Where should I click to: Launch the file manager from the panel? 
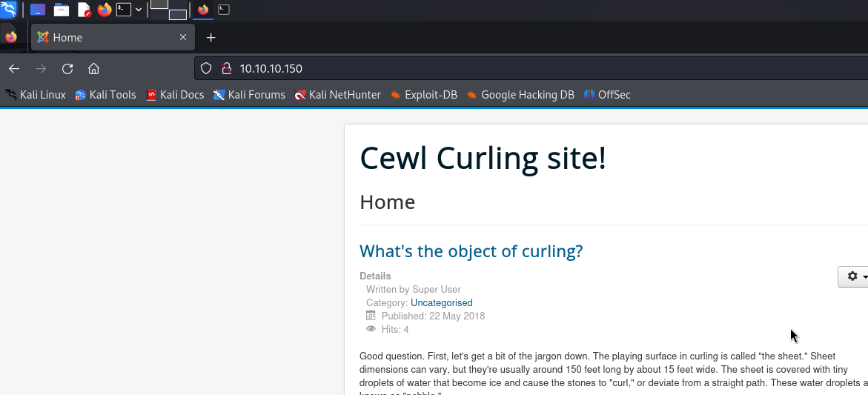(61, 10)
